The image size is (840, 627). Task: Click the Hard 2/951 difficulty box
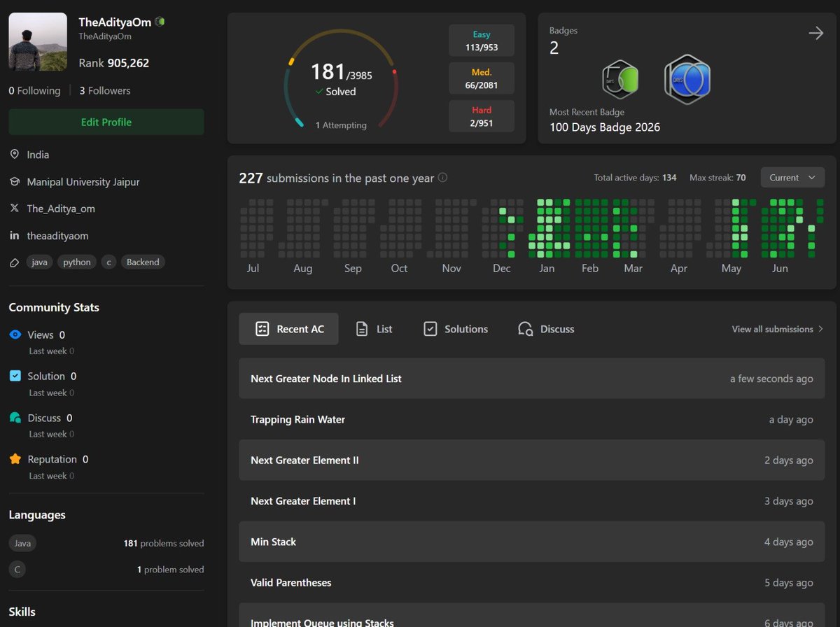482,116
